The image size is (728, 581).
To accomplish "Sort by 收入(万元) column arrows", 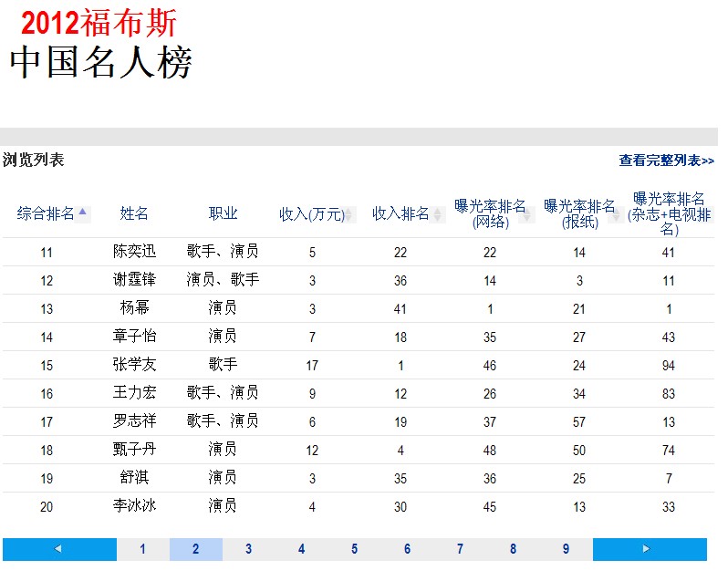I will tap(348, 214).
